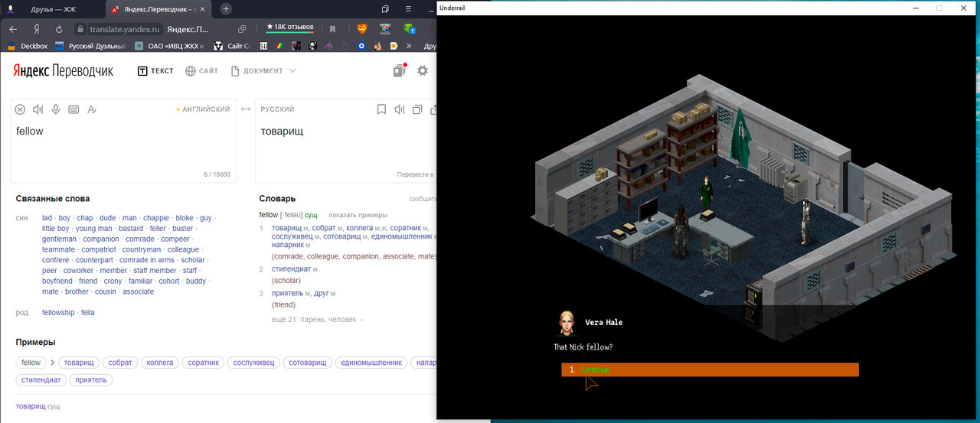Choose the Continue dialogue option in Underrail
The height and width of the screenshot is (423, 980).
(x=710, y=370)
